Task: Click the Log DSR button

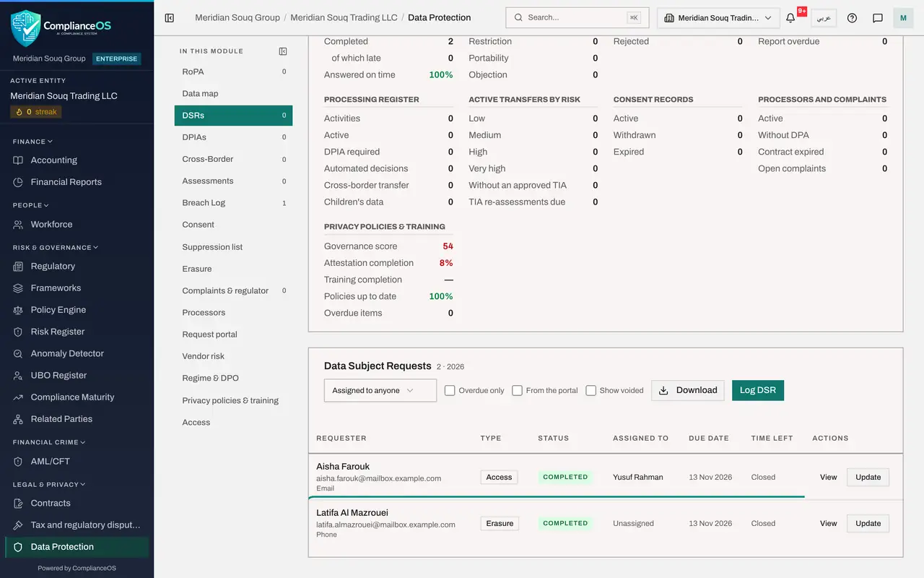Action: click(x=758, y=390)
